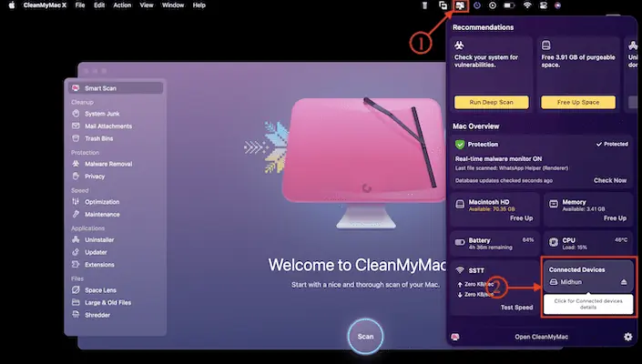
Task: Open Trash Bins module
Action: tap(98, 138)
